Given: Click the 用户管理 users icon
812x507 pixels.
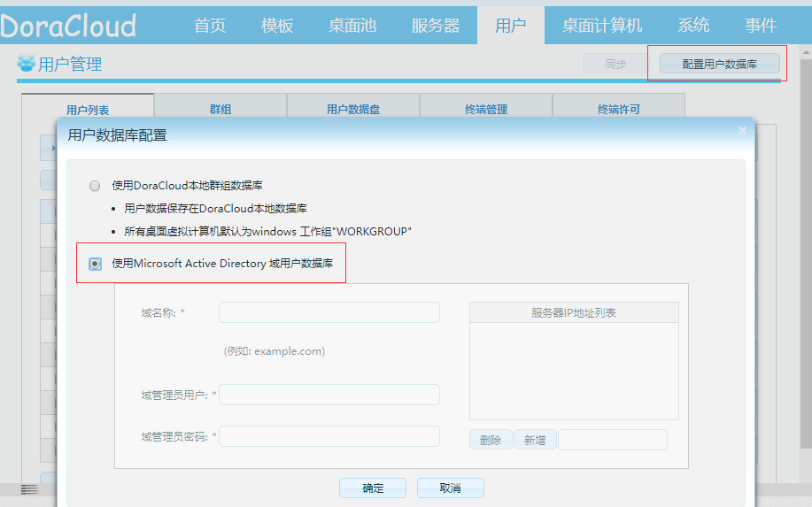Looking at the screenshot, I should (26, 64).
